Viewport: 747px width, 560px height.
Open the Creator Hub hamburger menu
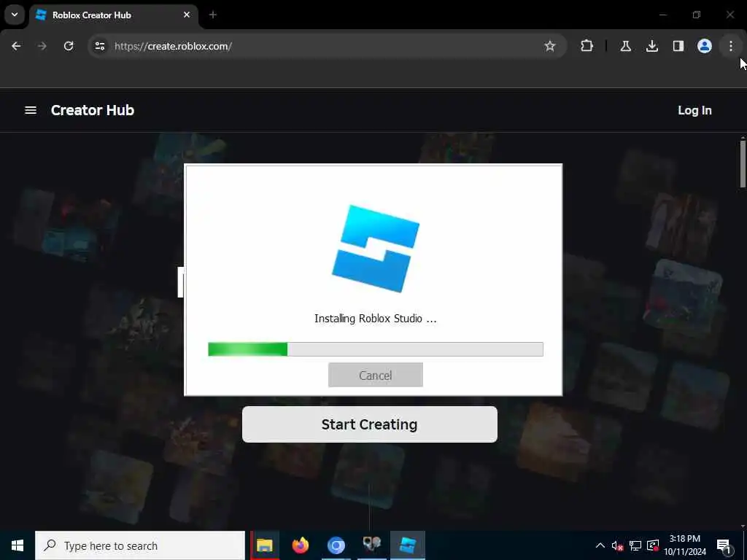[31, 110]
